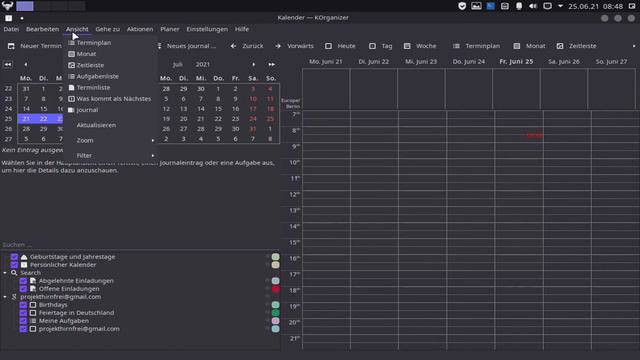
Task: Click pink swatch for Meine Aufgaben
Action: pos(276,321)
